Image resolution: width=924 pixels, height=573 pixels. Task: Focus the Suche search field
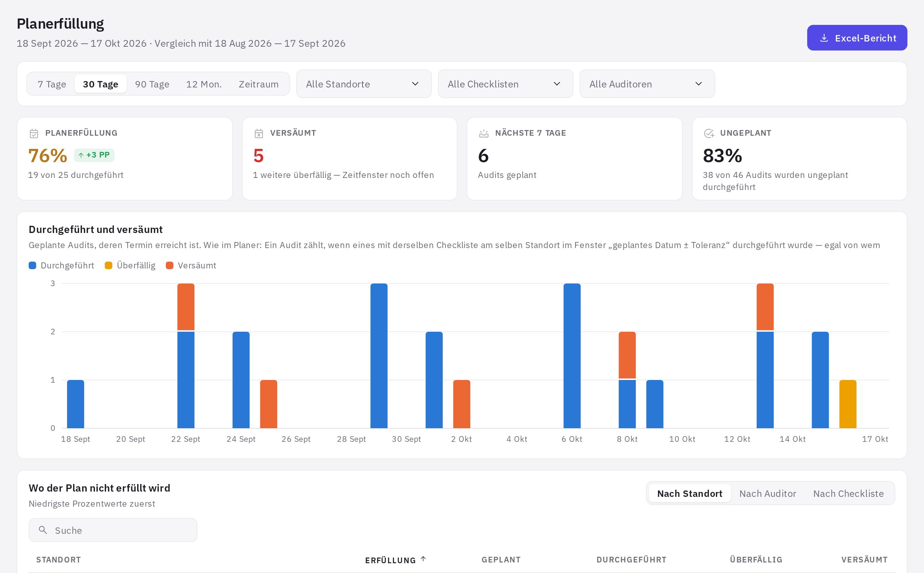113,530
